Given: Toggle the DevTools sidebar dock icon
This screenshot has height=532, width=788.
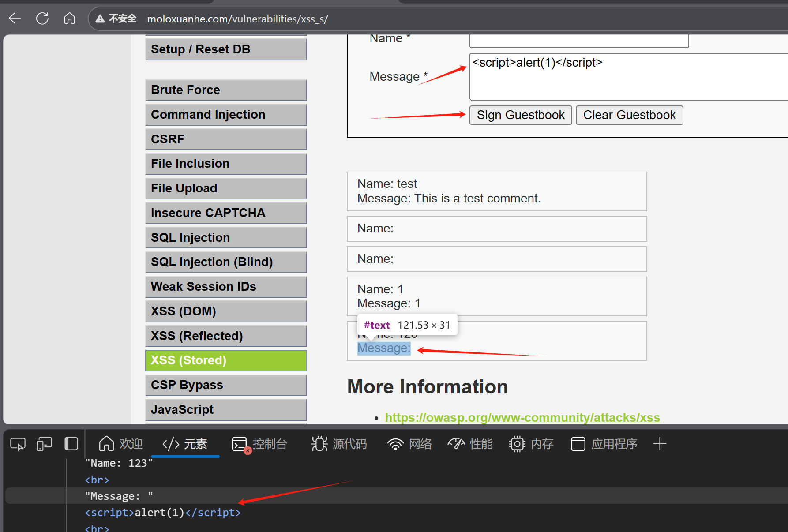Looking at the screenshot, I should point(71,444).
